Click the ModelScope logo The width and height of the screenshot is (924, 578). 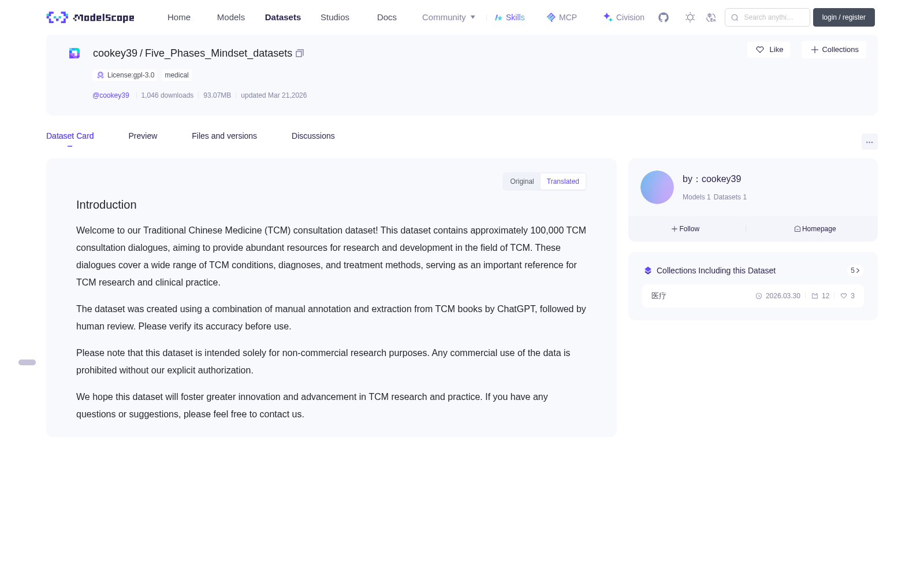point(90,17)
